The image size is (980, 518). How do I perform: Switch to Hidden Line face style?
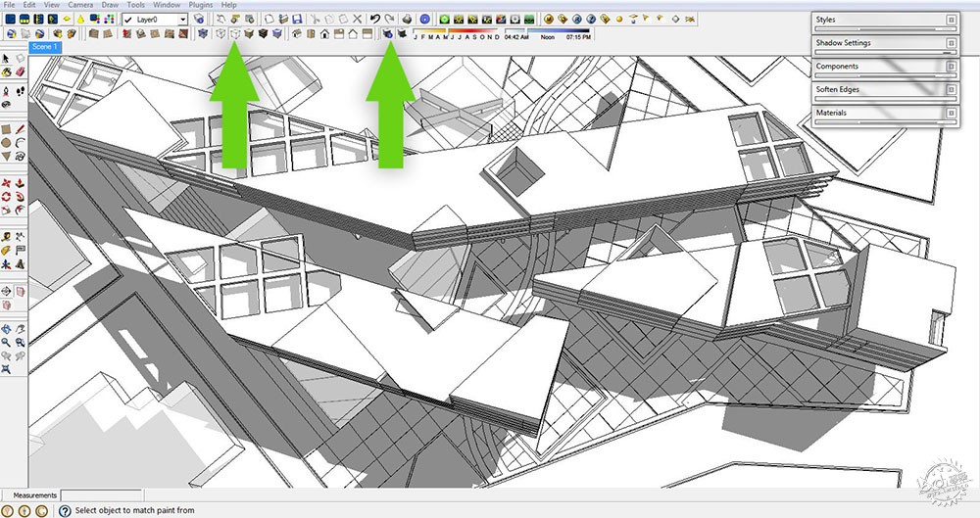(x=234, y=33)
